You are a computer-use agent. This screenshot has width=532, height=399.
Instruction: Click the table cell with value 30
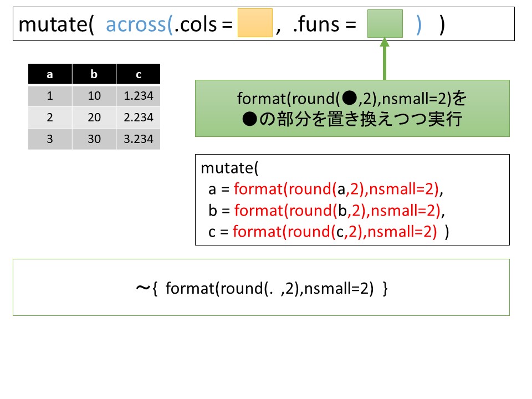[94, 139]
